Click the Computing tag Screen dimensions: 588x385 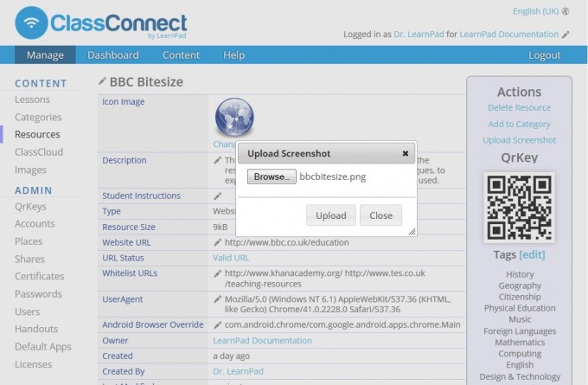coord(520,354)
